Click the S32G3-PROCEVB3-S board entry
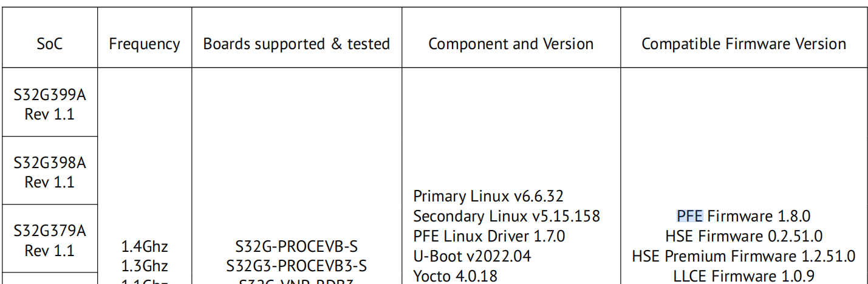Image resolution: width=868 pixels, height=284 pixels. coord(296,266)
